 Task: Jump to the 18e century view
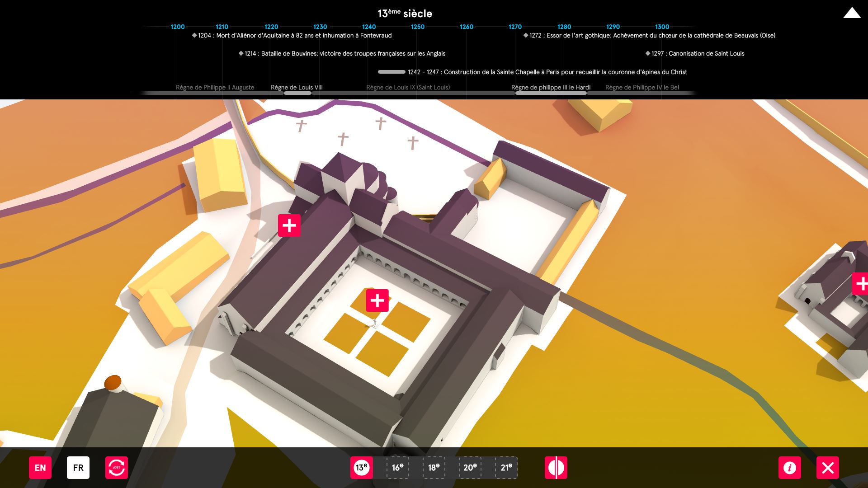pos(434,468)
